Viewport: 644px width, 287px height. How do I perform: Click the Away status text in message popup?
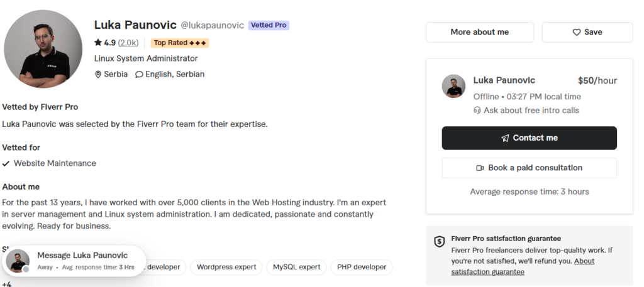click(45, 268)
